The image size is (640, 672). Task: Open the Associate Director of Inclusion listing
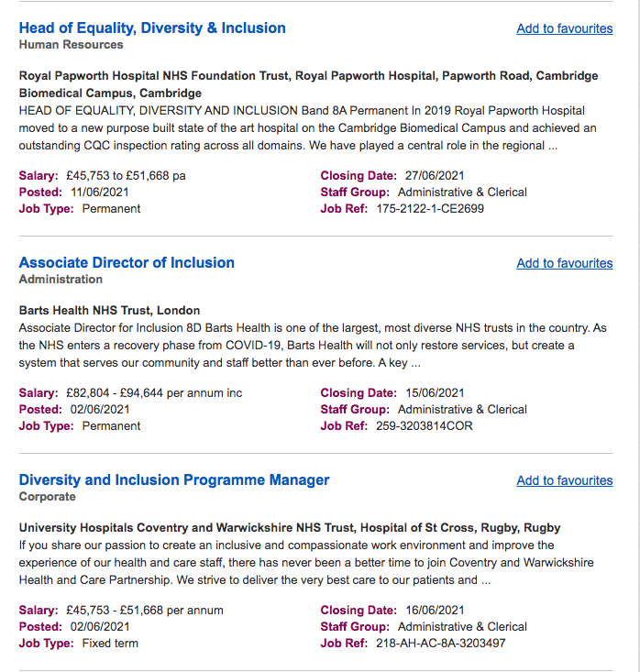click(x=127, y=263)
